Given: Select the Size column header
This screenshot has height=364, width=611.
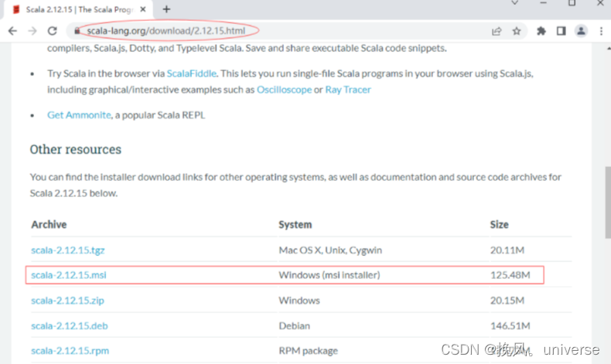Looking at the screenshot, I should click(499, 225).
